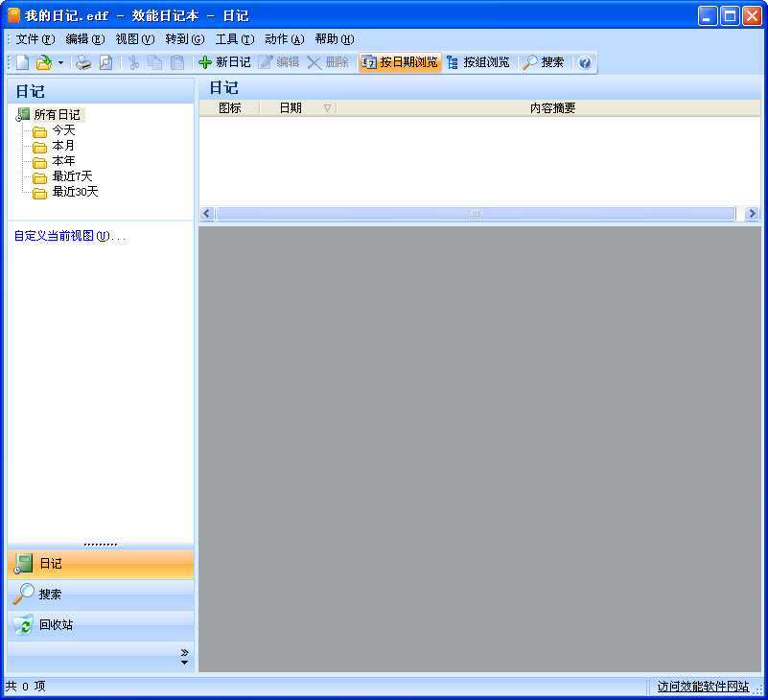The image size is (768, 700).
Task: Switch to 按组浏览 view mode
Action: (478, 62)
